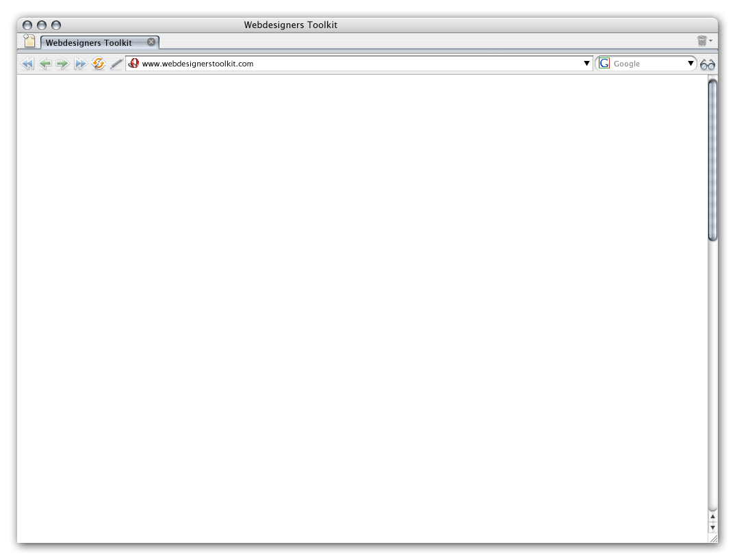Click the wand pencil toolbar icon
This screenshot has height=560, width=735.
[x=116, y=63]
